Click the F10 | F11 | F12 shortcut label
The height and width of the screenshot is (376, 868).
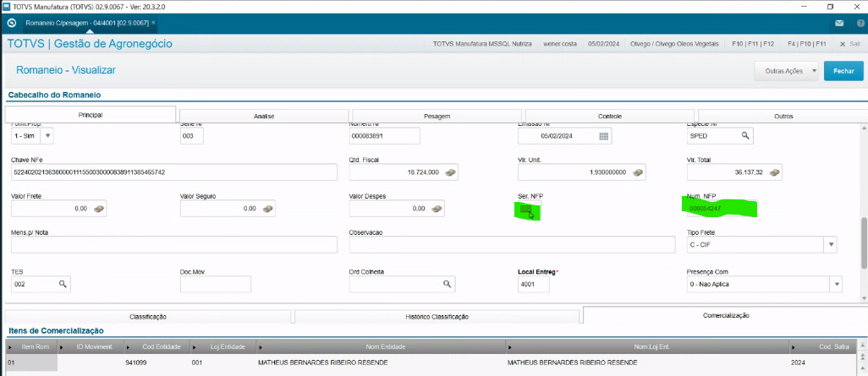click(x=753, y=44)
